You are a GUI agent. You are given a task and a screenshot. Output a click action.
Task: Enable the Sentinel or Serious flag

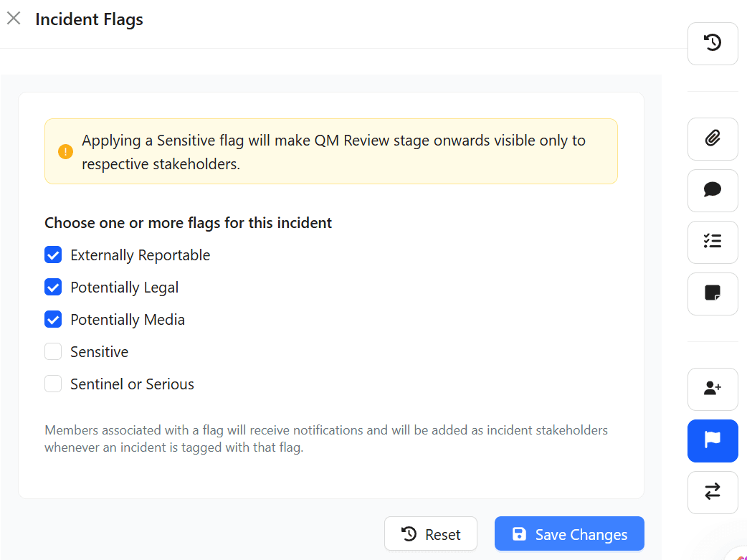click(53, 384)
